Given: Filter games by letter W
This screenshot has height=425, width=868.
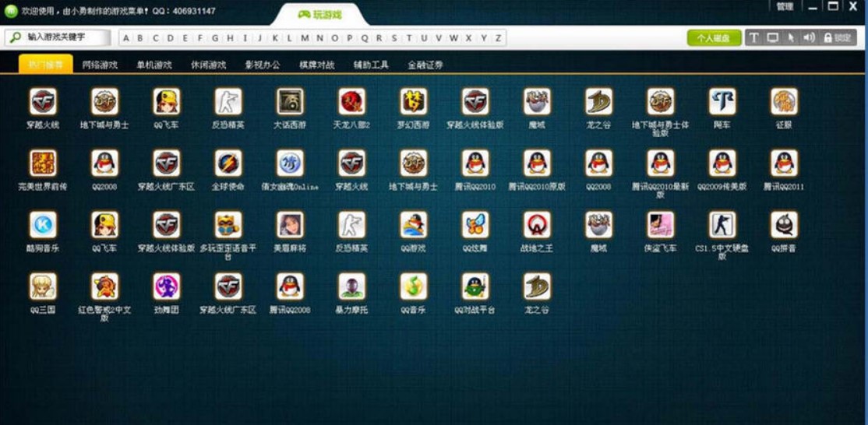Looking at the screenshot, I should [453, 37].
